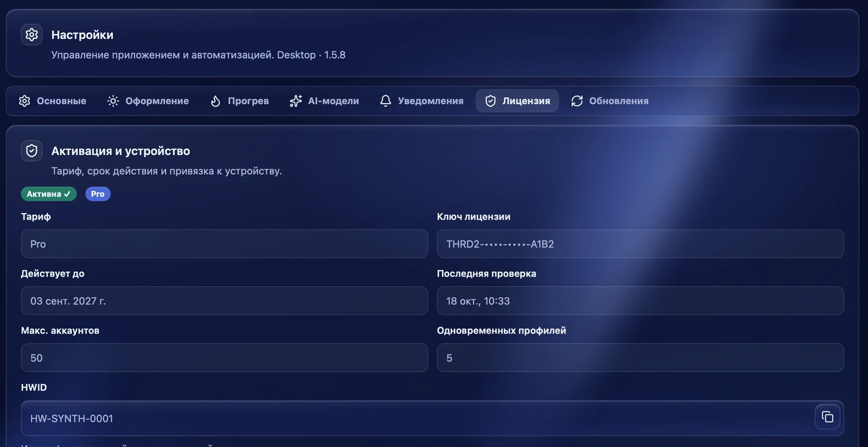Screen dimensions: 868x447
Task: Click the Ключ лицензии field
Action: click(x=640, y=244)
